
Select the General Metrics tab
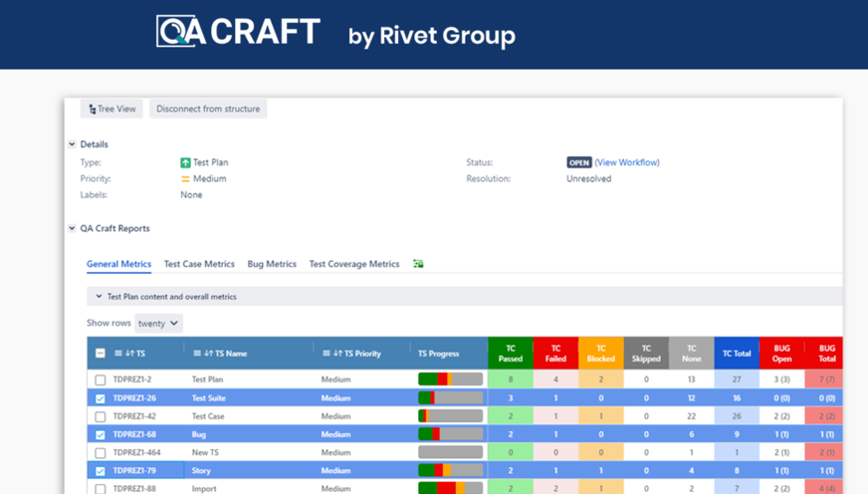tap(118, 264)
